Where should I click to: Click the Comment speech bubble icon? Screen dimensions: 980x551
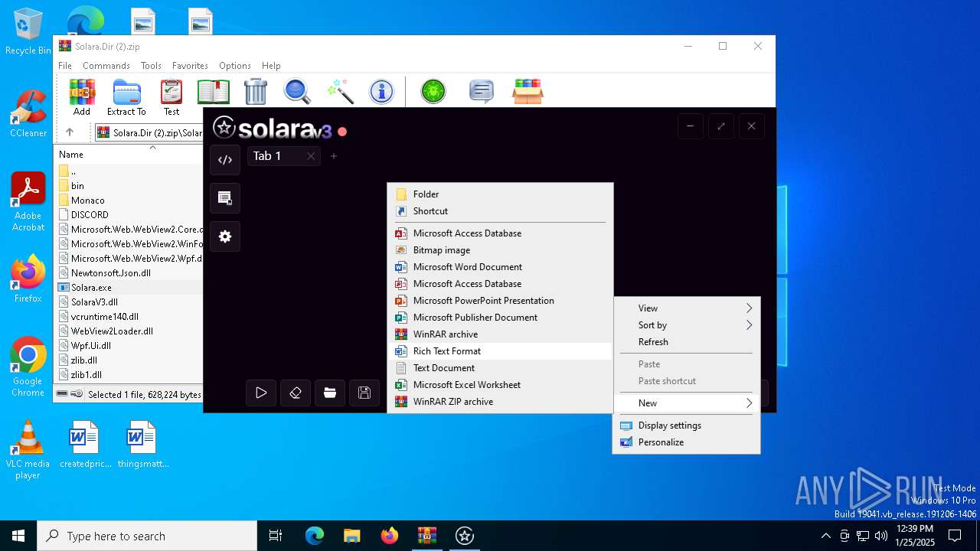click(x=481, y=92)
